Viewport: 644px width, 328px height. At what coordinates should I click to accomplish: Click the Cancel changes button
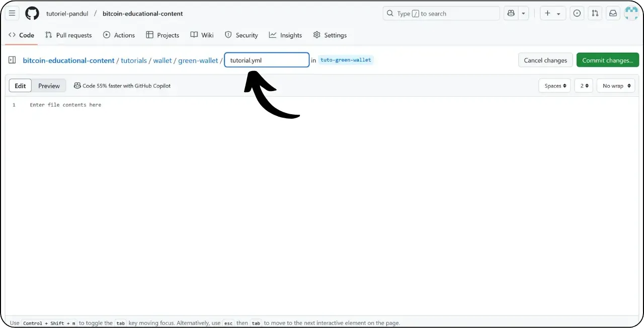(x=545, y=60)
